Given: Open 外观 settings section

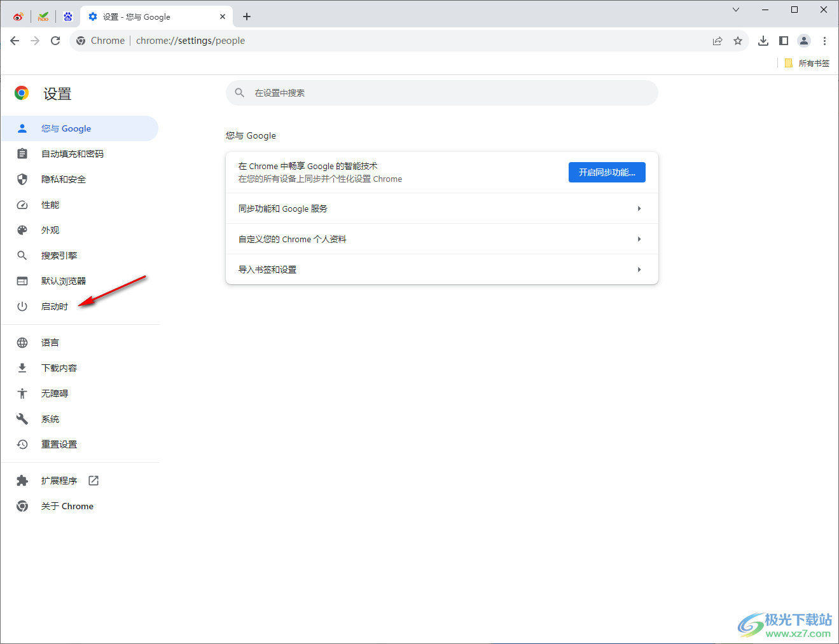Looking at the screenshot, I should coord(80,230).
